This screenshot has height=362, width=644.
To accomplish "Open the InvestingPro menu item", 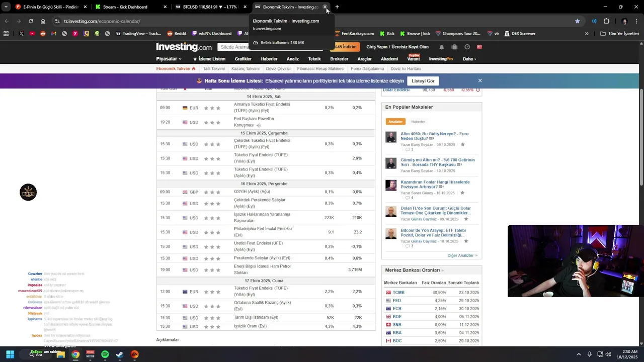I will tap(441, 59).
